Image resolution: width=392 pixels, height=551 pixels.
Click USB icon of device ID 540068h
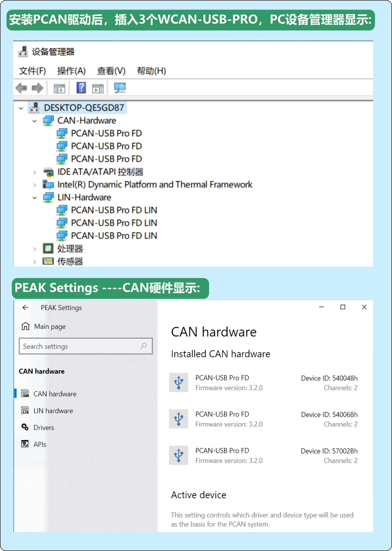pos(179,419)
